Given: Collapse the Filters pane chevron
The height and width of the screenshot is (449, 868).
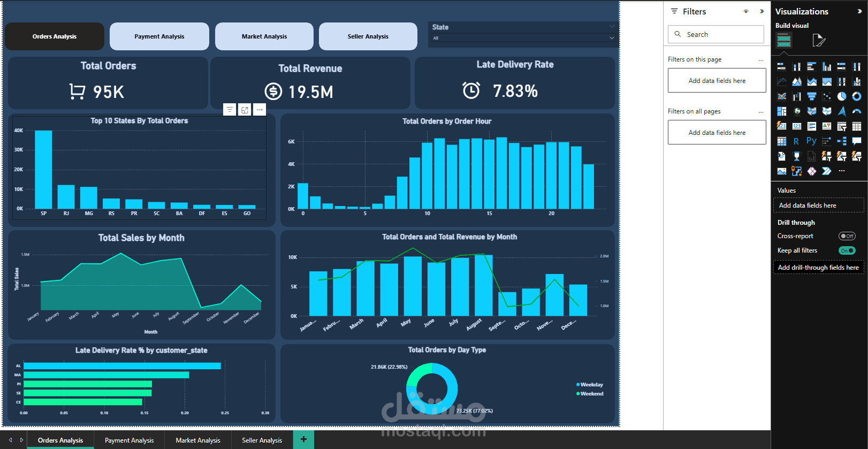Looking at the screenshot, I should pyautogui.click(x=762, y=11).
